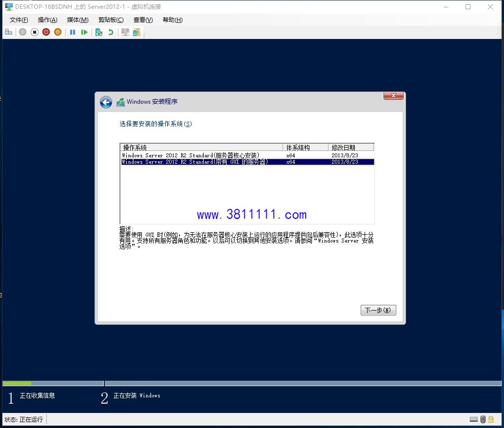The height and width of the screenshot is (428, 504).
Task: Send Ctrl+Alt+Del using the toolbar icon
Action: [9, 32]
